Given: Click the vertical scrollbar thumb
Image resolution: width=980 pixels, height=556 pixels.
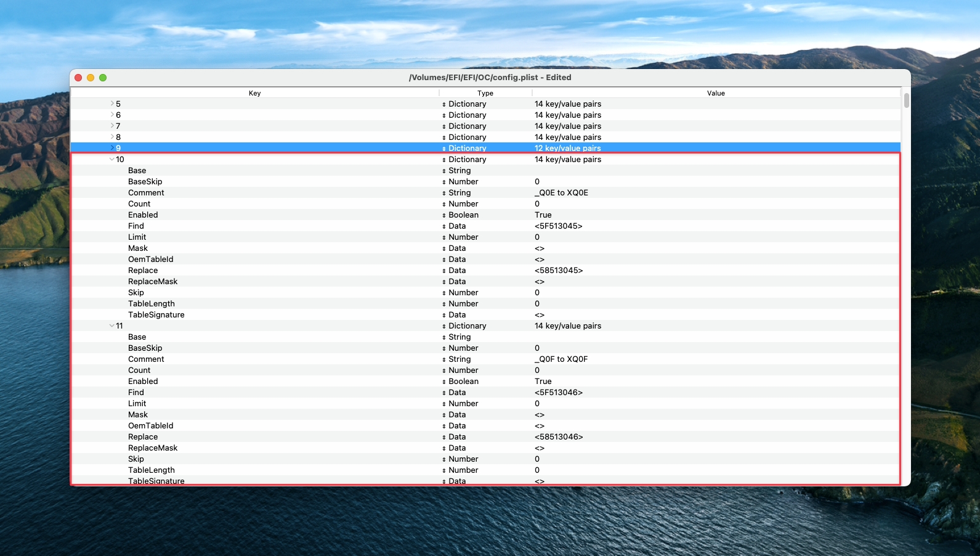Looking at the screenshot, I should tap(906, 100).
